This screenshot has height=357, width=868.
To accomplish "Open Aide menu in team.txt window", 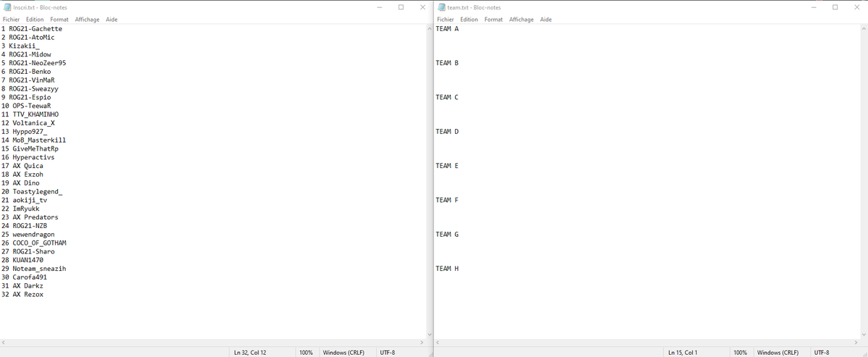I will pos(546,20).
